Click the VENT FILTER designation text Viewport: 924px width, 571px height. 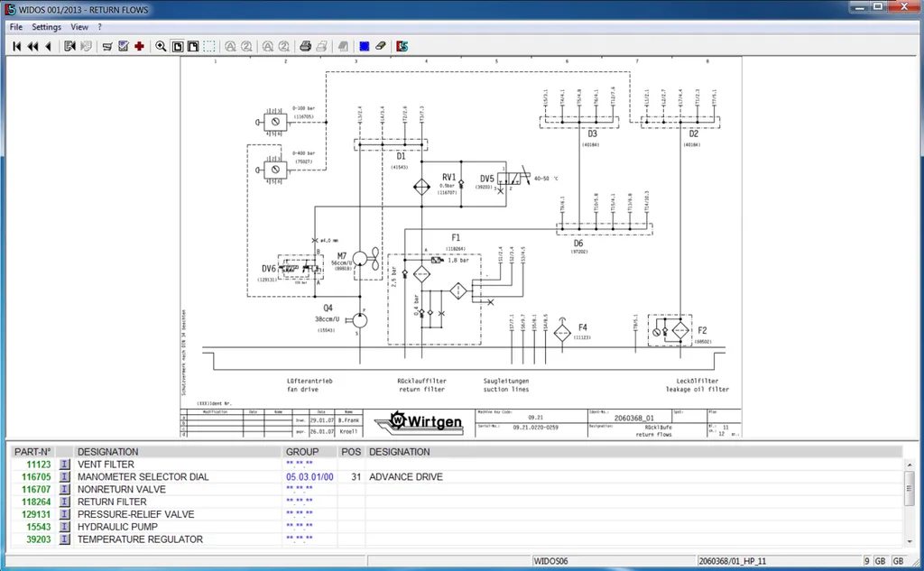tap(106, 465)
